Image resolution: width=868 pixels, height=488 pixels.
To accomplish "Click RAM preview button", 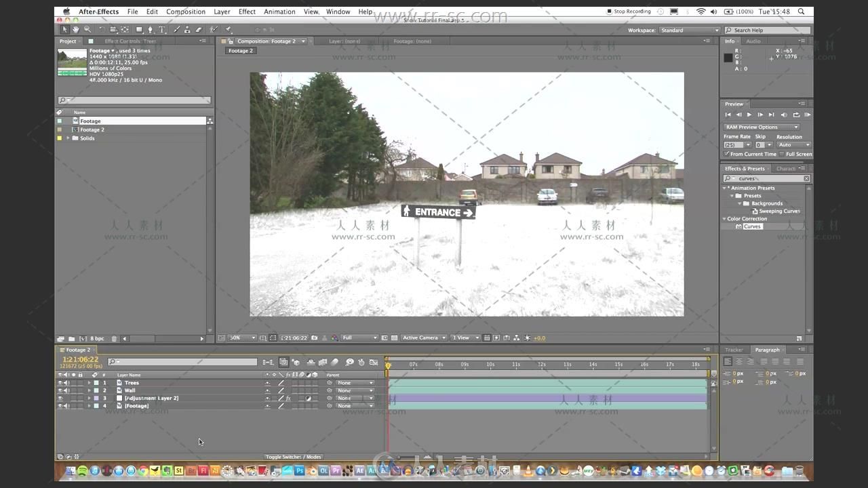I will (807, 115).
